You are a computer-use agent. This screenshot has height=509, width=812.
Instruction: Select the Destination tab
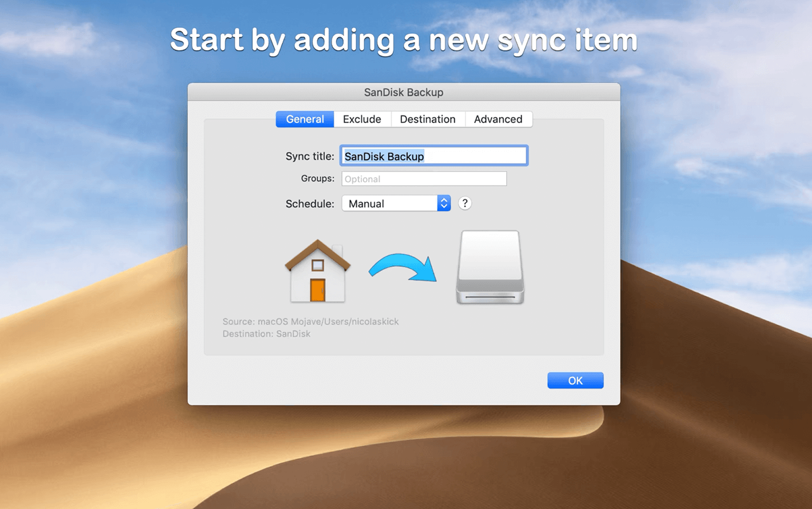click(428, 119)
